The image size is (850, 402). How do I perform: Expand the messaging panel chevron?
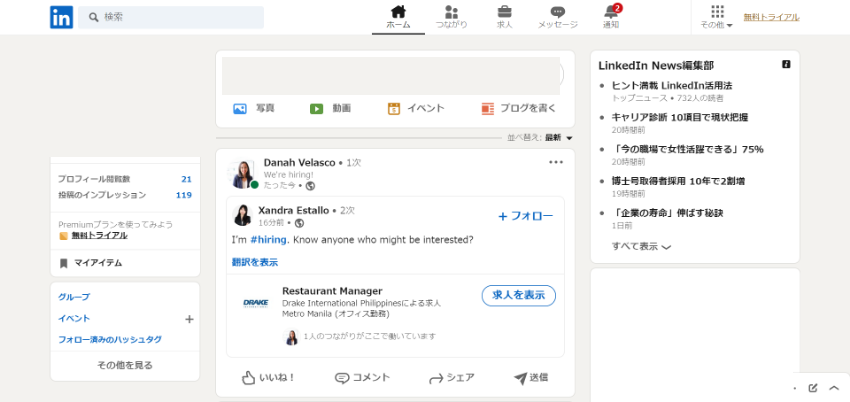(834, 388)
